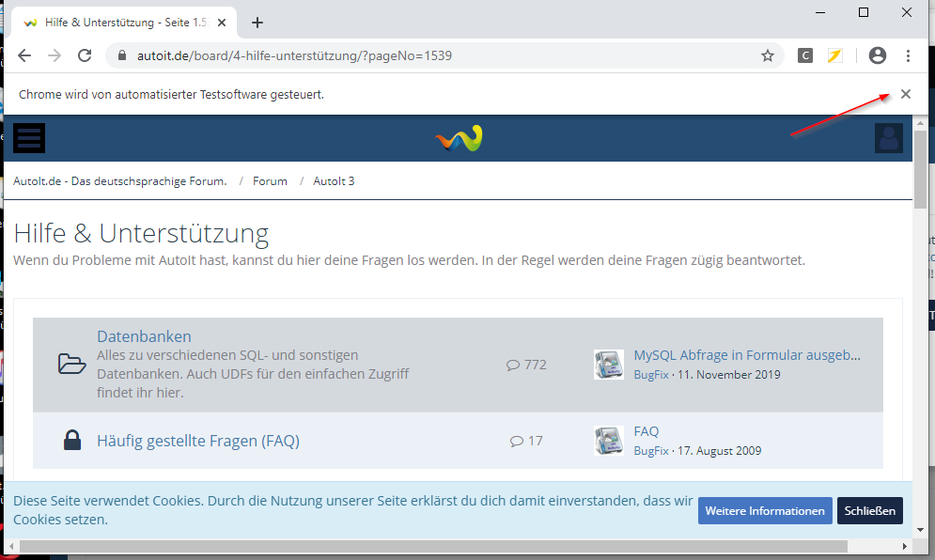935x560 pixels.
Task: Close cookie notice with Schließen button
Action: coord(869,511)
